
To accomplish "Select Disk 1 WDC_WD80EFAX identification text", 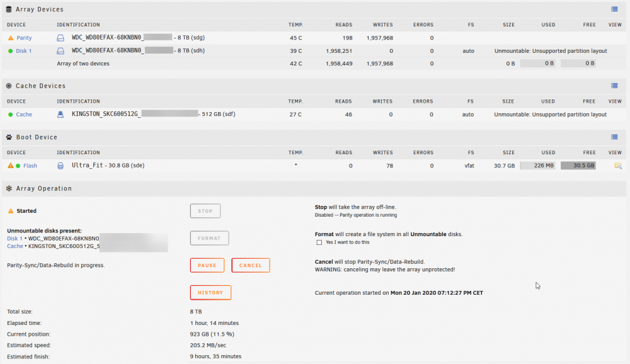I will click(138, 50).
